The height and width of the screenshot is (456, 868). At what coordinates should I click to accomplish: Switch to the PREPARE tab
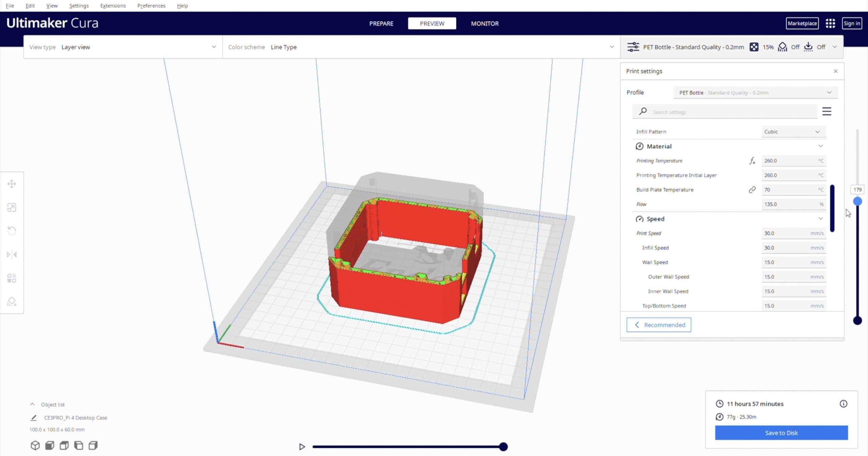[381, 23]
